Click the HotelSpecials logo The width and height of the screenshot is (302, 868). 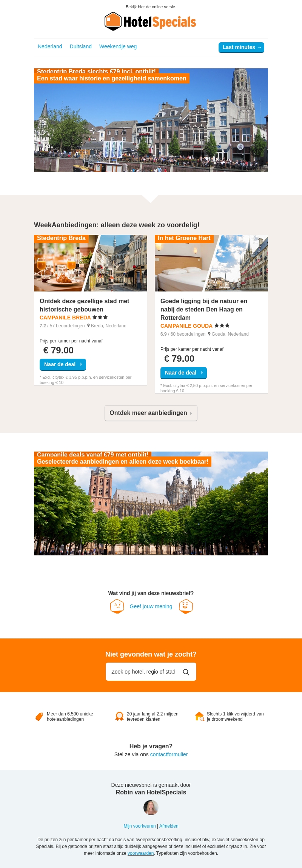tap(150, 22)
